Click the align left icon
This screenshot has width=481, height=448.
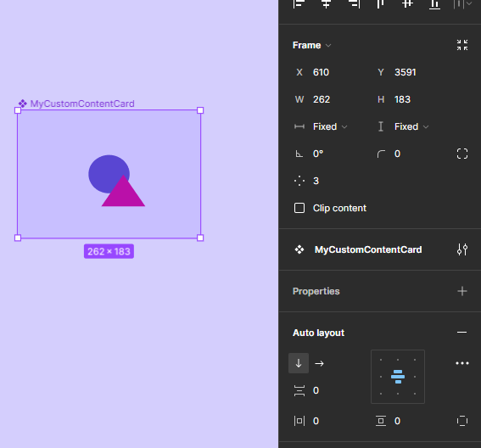(x=299, y=3)
